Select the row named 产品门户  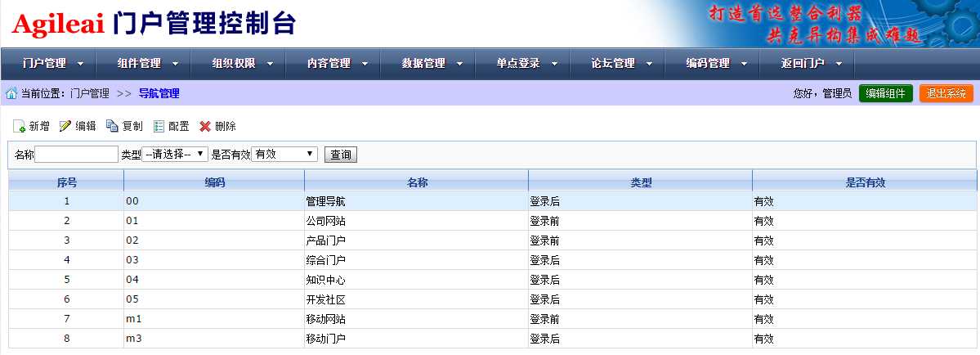tap(493, 240)
